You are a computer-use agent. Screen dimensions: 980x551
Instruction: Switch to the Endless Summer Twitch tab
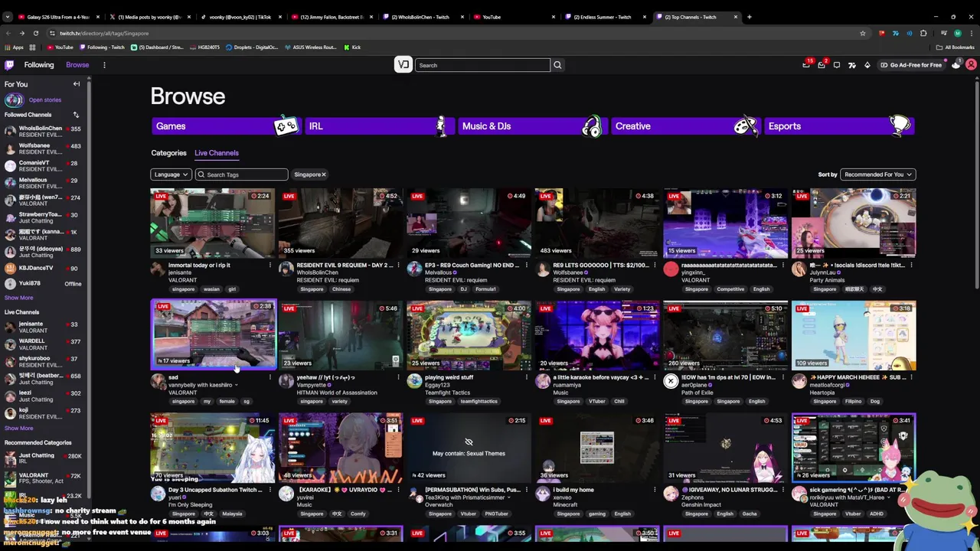point(605,17)
